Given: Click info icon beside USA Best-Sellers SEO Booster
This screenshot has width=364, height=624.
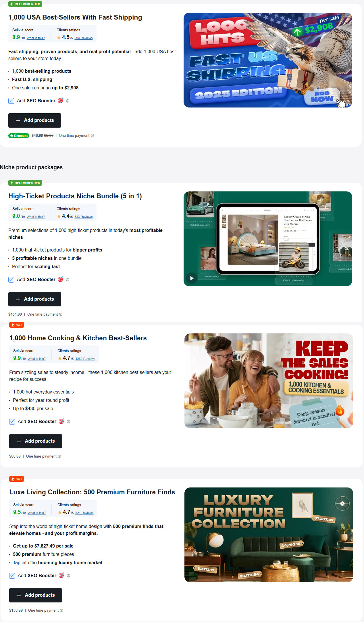Looking at the screenshot, I should coord(68,101).
